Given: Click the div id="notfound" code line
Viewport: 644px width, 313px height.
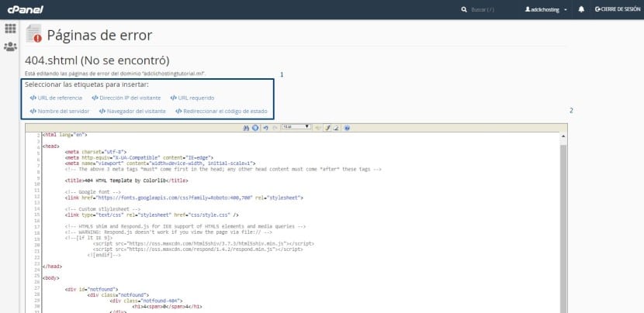Looking at the screenshot, I should pos(92,289).
